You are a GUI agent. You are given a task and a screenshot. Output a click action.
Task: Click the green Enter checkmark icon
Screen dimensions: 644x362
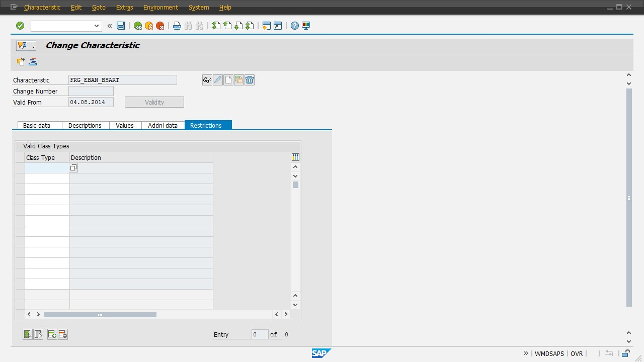point(20,26)
